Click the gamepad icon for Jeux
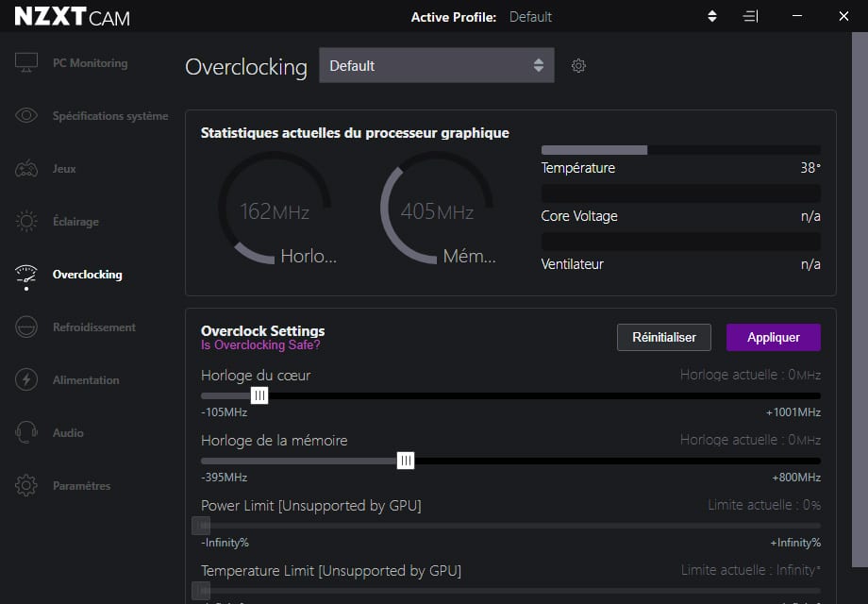Image resolution: width=868 pixels, height=604 pixels. pyautogui.click(x=26, y=168)
